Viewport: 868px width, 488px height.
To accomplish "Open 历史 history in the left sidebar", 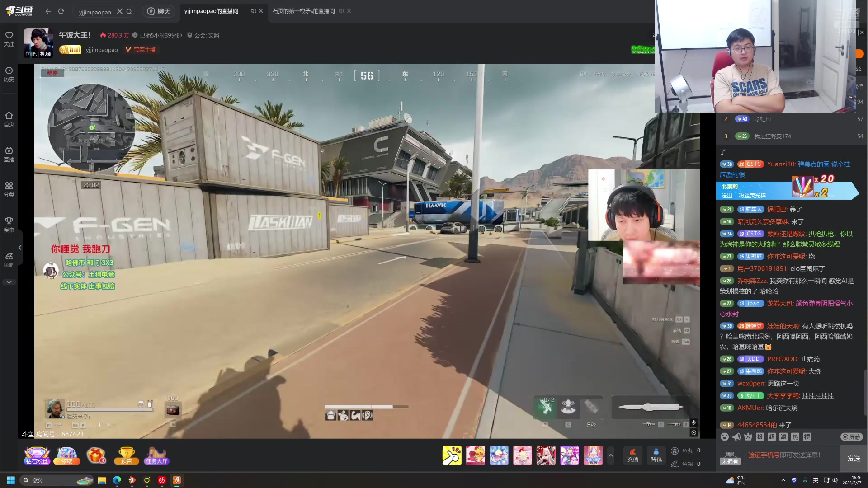I will click(9, 74).
